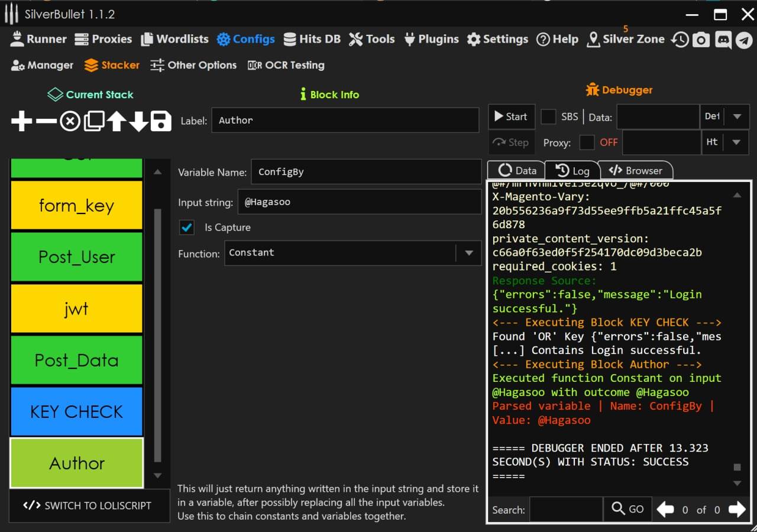Open the proxy type dropdown
Image resolution: width=757 pixels, height=532 pixels.
(x=737, y=142)
